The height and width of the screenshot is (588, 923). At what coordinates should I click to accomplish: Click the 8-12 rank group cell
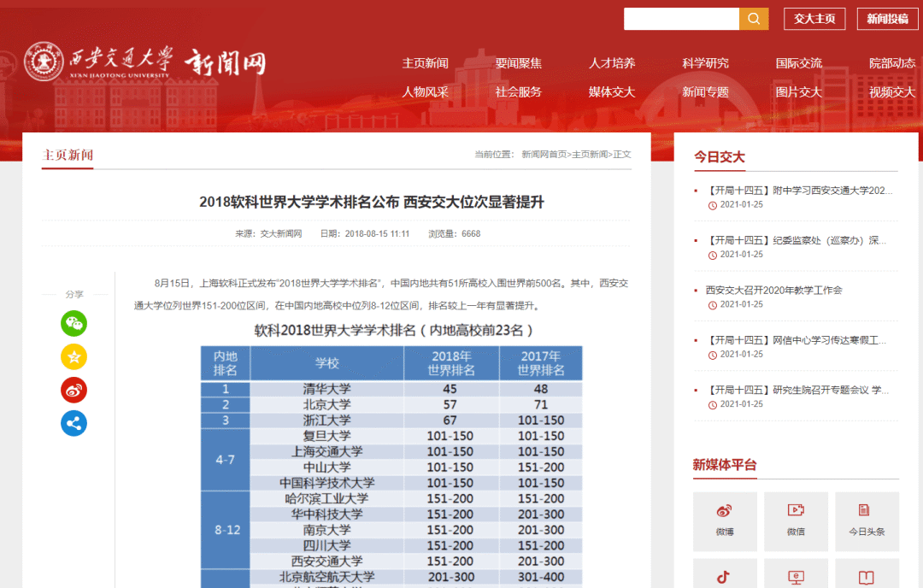[226, 530]
